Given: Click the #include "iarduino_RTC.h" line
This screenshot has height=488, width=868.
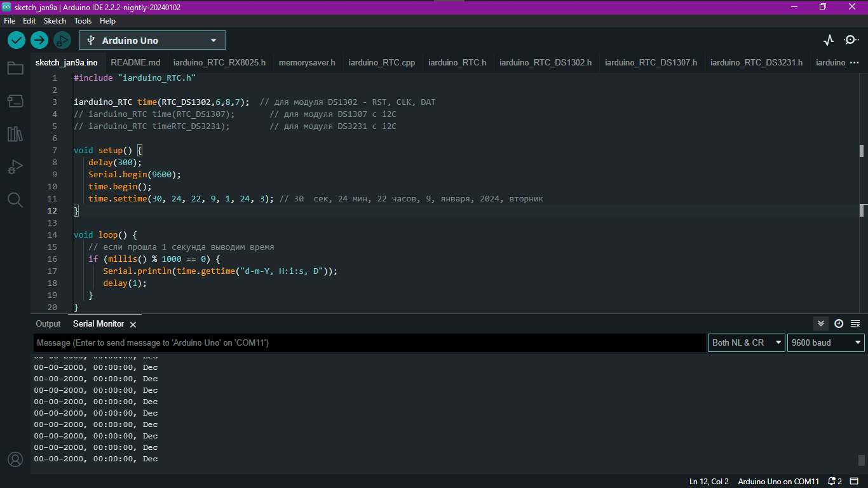Looking at the screenshot, I should (135, 78).
